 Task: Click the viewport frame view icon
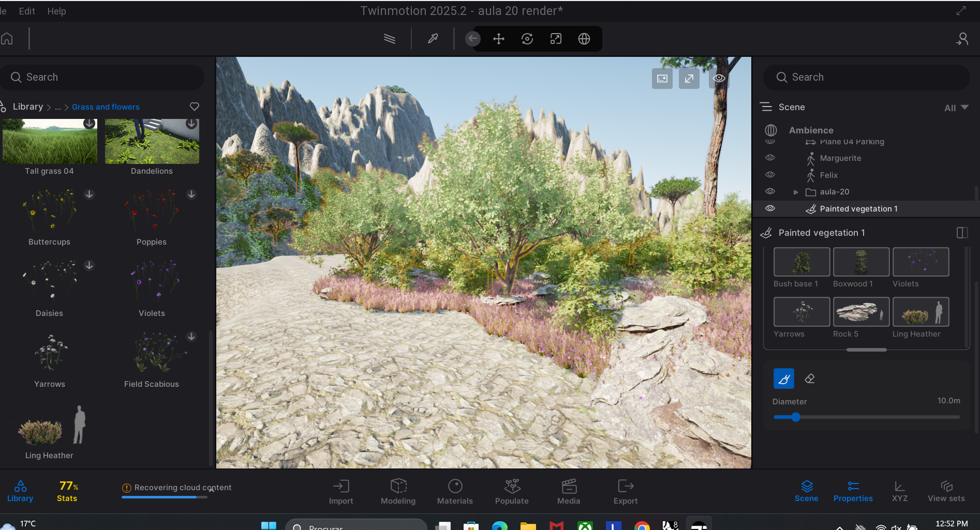(x=662, y=79)
